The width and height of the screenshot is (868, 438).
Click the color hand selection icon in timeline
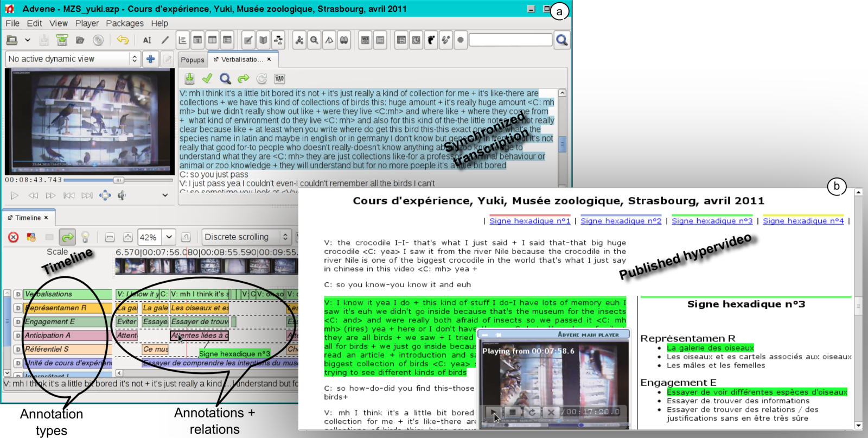tap(31, 237)
